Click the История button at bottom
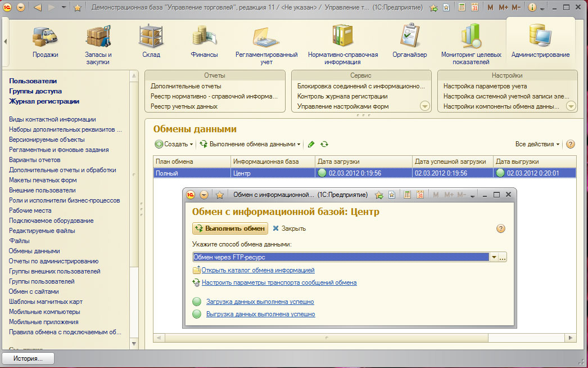588x368 pixels. click(x=28, y=358)
